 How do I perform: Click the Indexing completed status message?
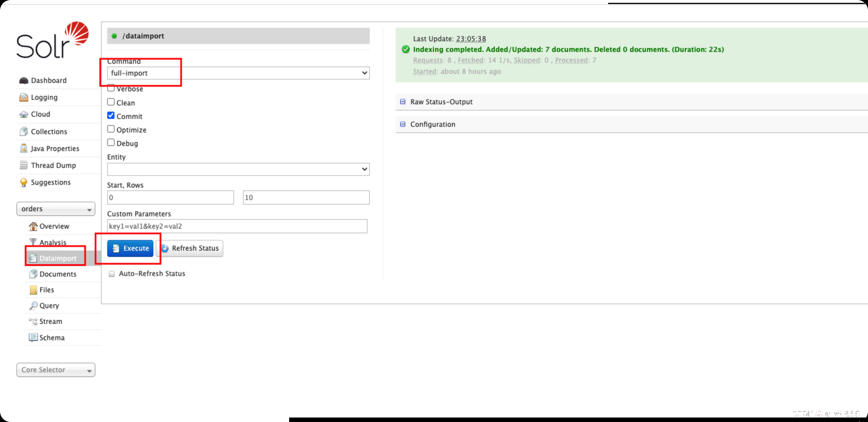click(x=568, y=50)
